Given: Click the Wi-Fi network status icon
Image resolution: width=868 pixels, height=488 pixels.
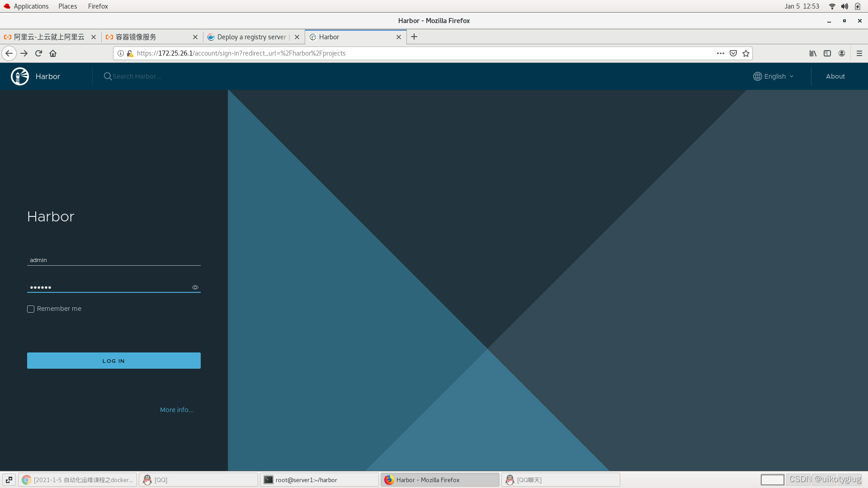Looking at the screenshot, I should [x=832, y=6].
